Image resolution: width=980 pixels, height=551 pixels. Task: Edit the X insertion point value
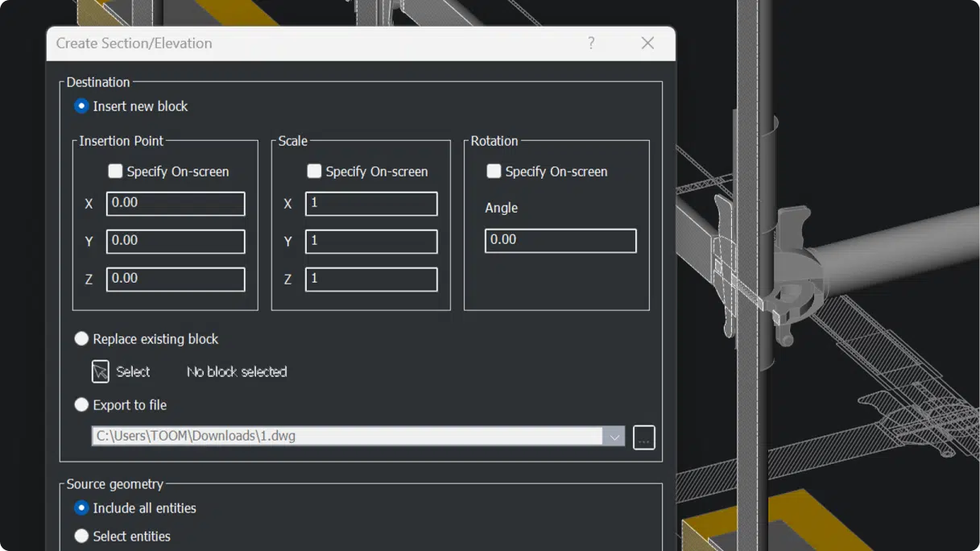175,203
